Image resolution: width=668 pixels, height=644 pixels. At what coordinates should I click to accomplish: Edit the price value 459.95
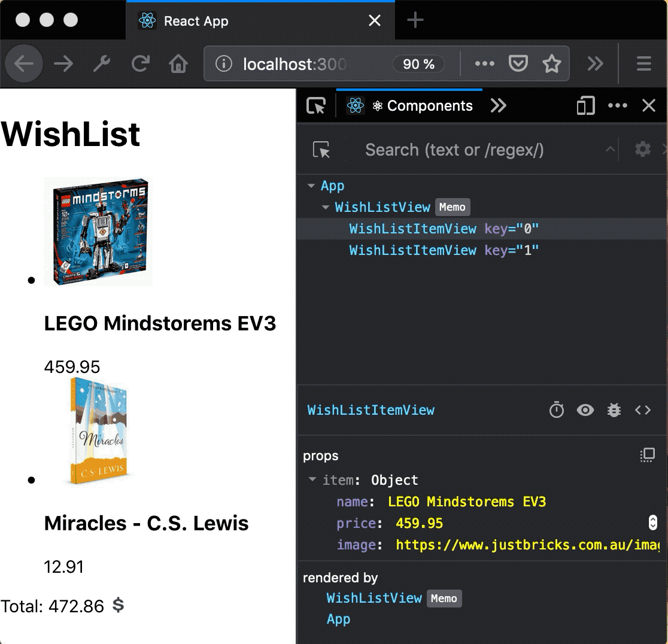click(x=419, y=523)
